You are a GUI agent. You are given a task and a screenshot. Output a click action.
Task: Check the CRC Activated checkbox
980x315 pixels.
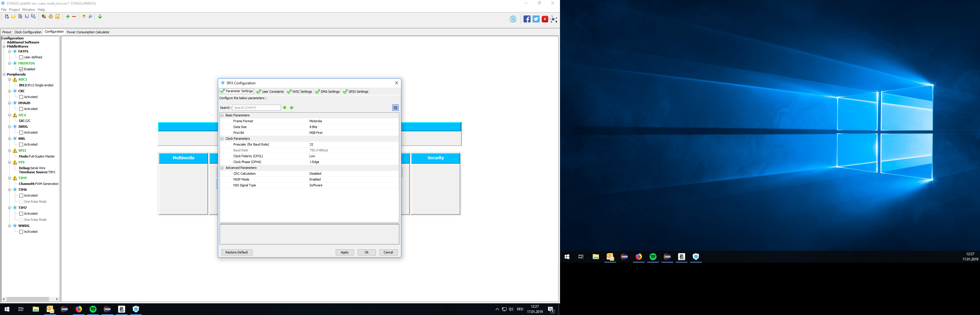tap(21, 97)
